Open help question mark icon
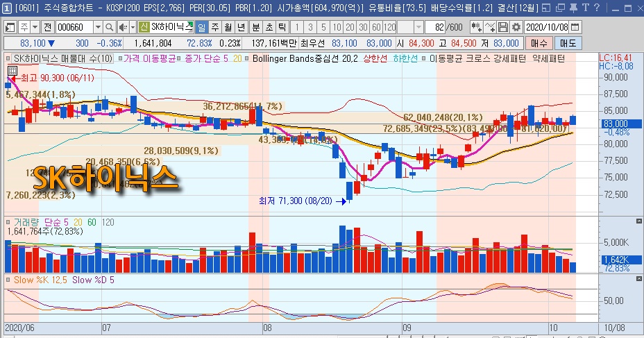644x338 pixels. (x=597, y=8)
